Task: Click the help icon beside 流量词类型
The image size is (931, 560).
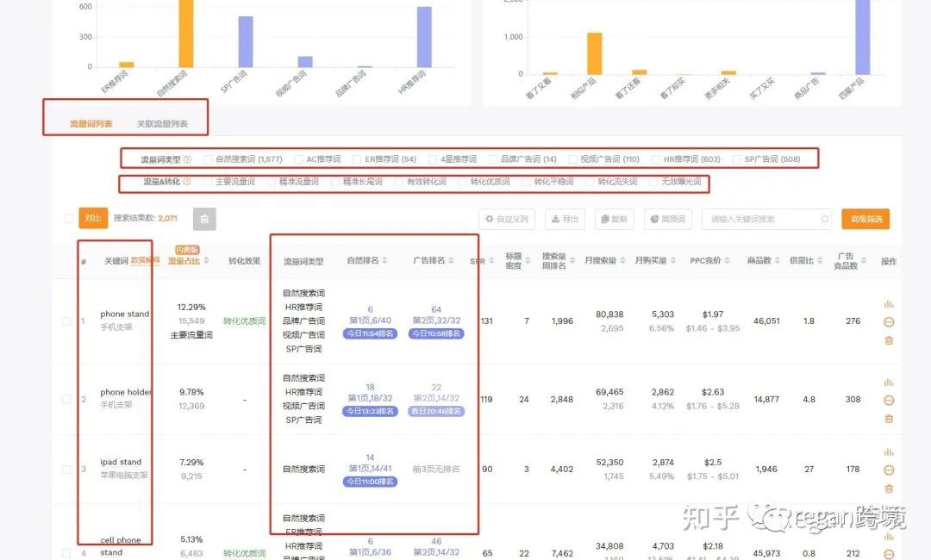Action: tap(188, 159)
